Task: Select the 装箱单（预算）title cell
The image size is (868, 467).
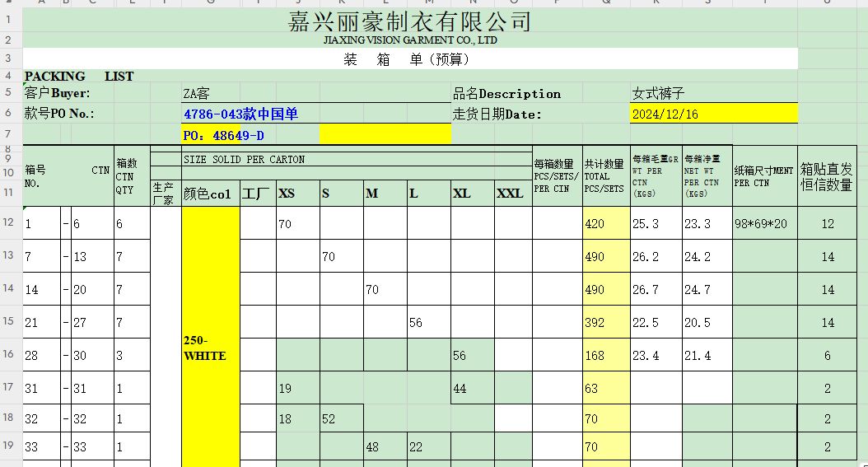Action: tap(409, 59)
